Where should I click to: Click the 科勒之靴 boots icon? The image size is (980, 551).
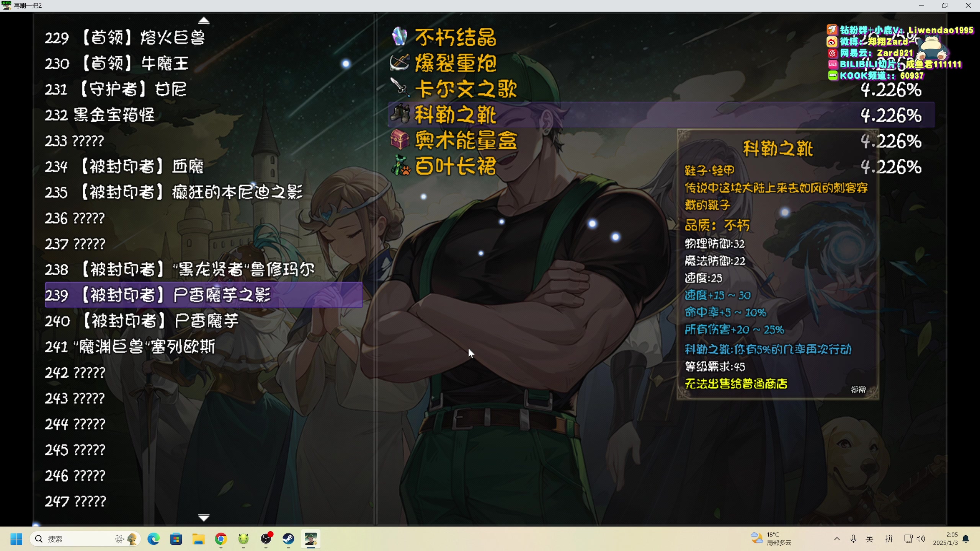click(x=400, y=114)
